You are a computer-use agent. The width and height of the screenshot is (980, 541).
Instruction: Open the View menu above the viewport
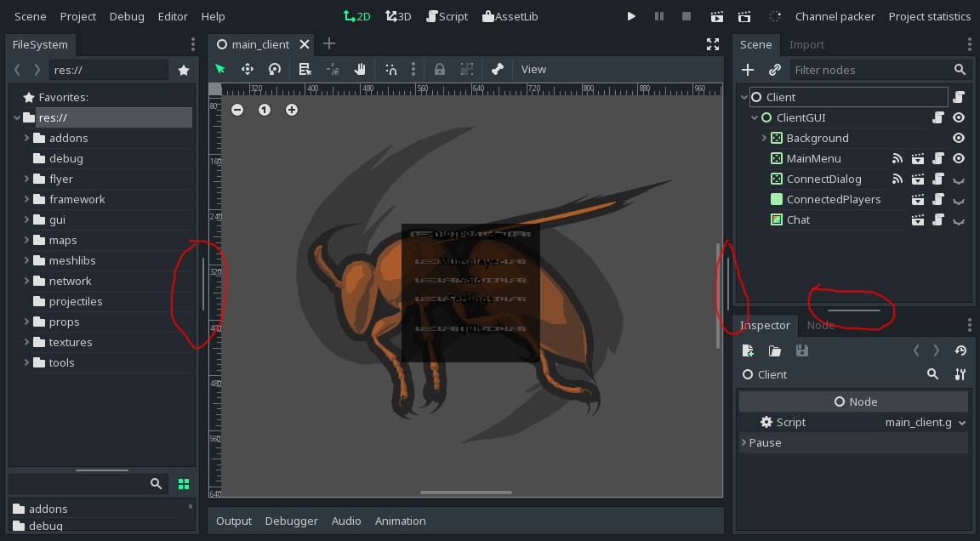[x=533, y=69]
